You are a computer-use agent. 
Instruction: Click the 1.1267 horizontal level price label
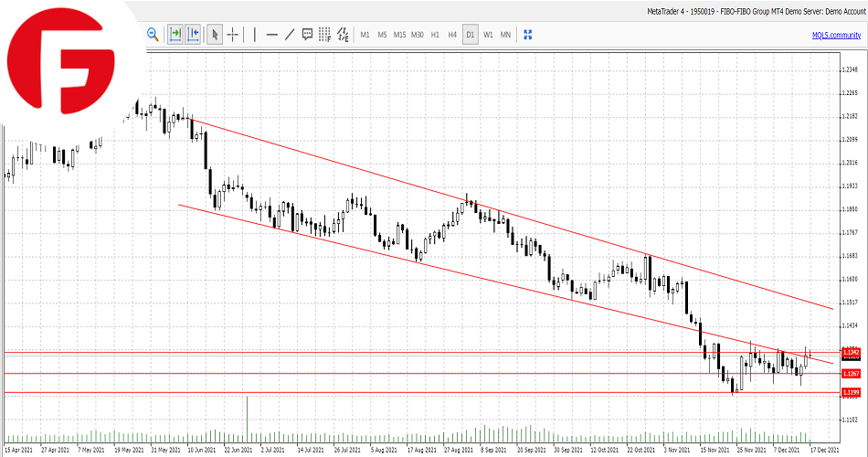[850, 374]
